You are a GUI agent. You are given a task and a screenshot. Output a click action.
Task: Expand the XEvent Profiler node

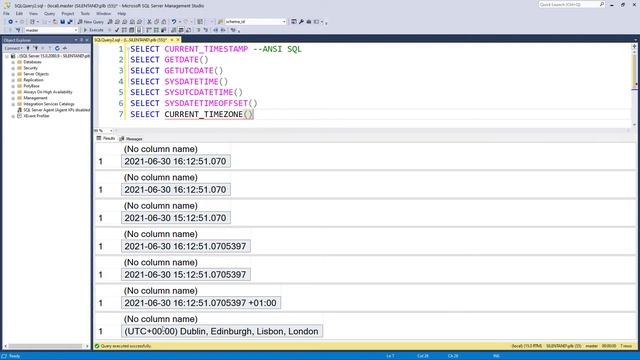pos(13,116)
